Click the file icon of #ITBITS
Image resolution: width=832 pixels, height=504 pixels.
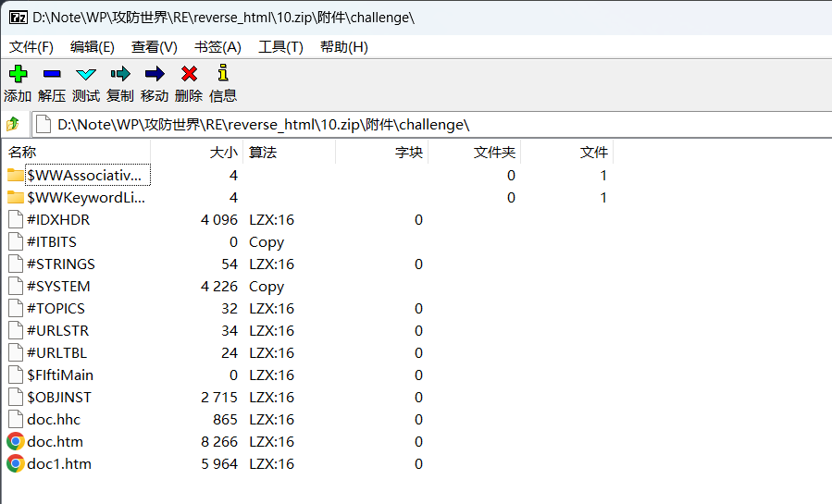(16, 241)
